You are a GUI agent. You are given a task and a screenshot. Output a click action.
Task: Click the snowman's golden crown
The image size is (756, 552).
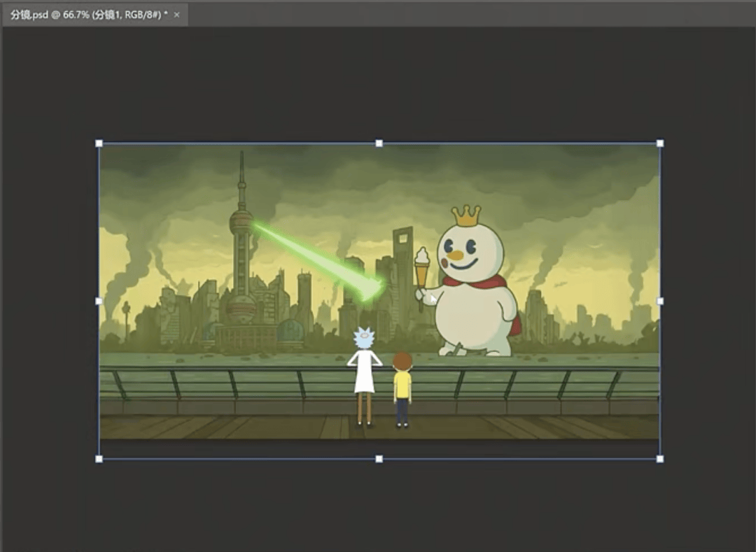point(466,215)
